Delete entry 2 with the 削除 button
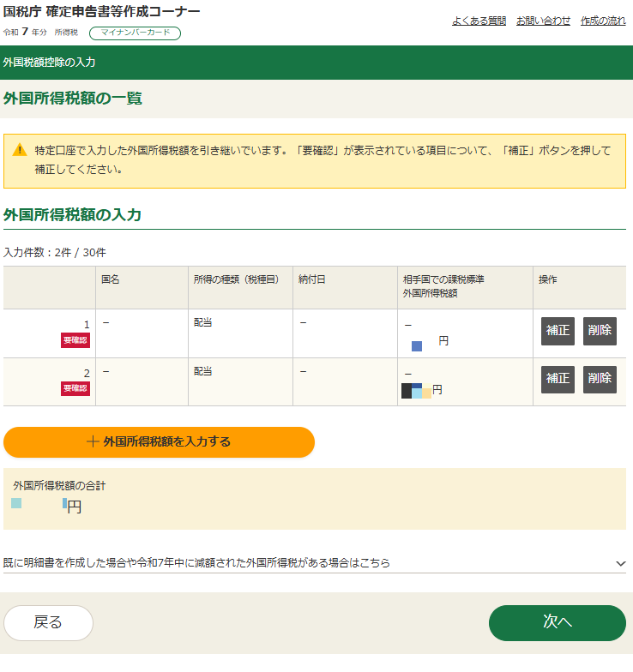The image size is (633, 672). [x=600, y=379]
